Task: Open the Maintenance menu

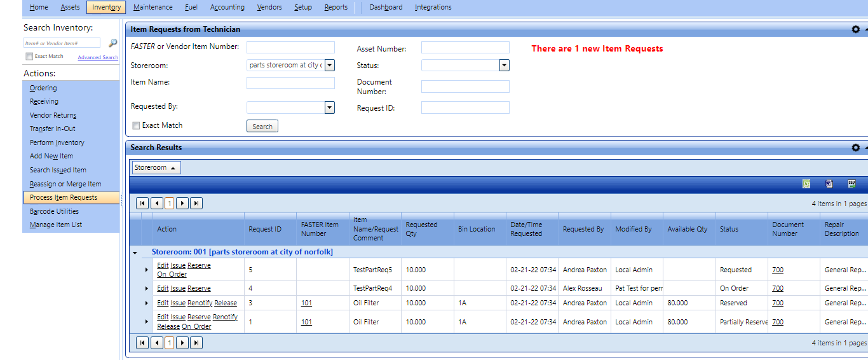Action: pos(153,8)
